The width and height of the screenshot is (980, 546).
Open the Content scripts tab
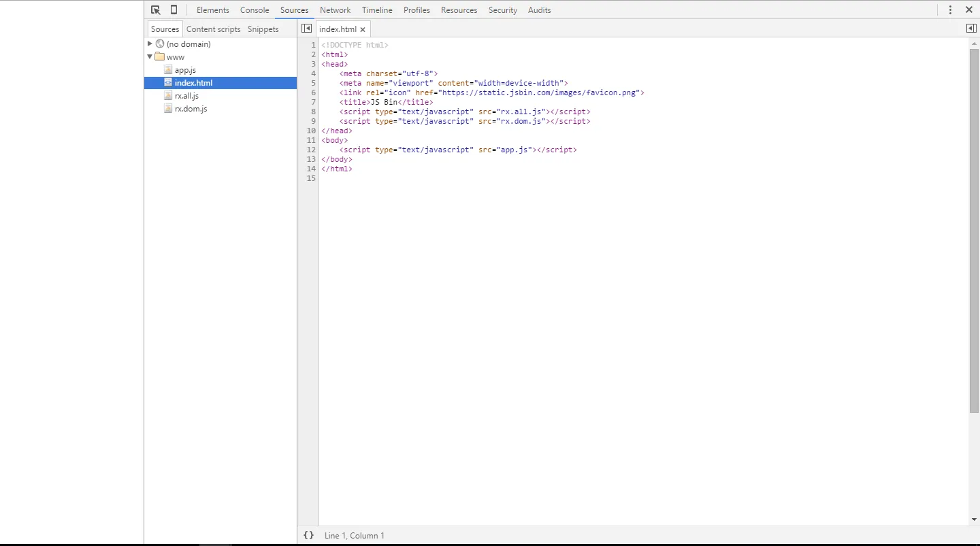(x=213, y=29)
